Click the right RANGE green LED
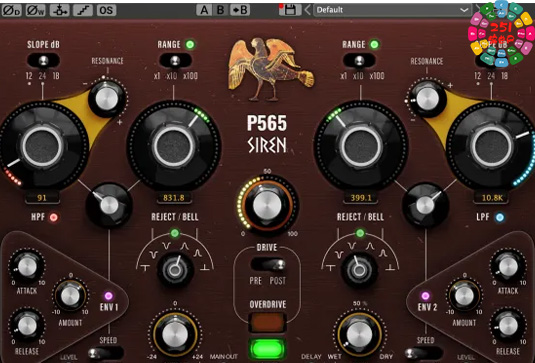Viewport: 535px width, 363px height. click(374, 44)
